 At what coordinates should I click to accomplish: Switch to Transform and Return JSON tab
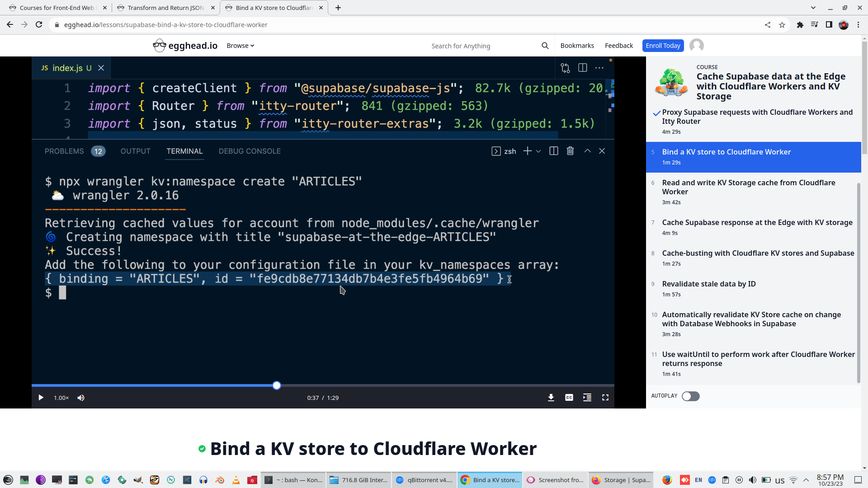(x=165, y=8)
